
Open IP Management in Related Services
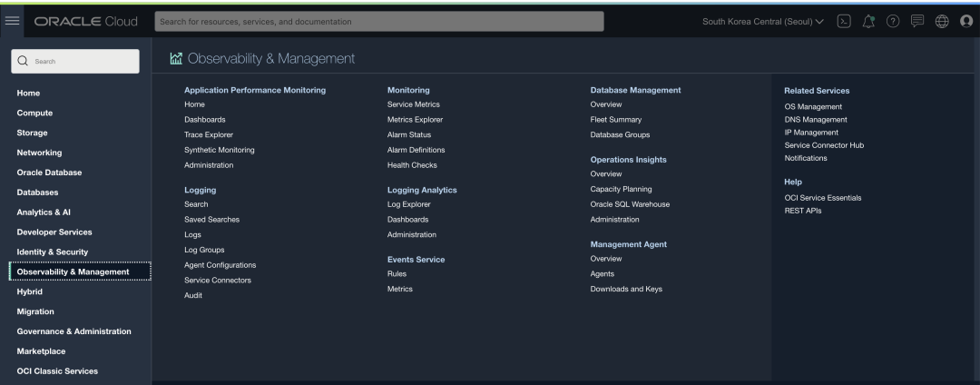[811, 133]
